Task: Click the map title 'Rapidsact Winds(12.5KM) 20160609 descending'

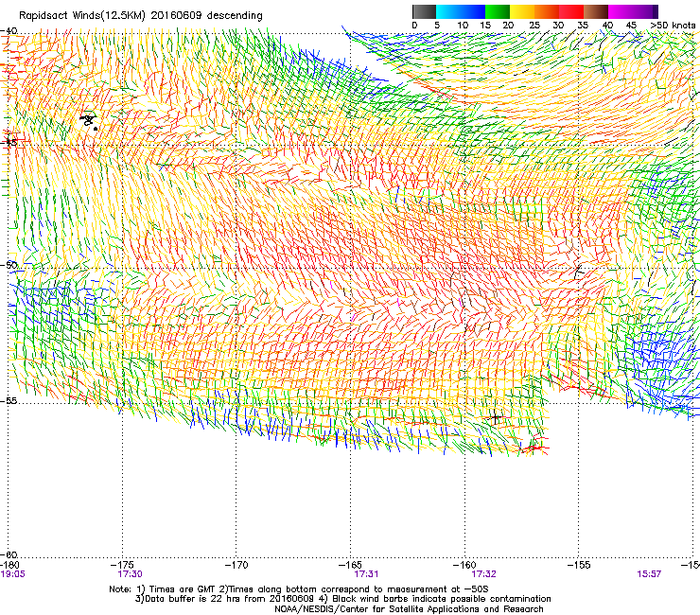Action: click(x=141, y=15)
